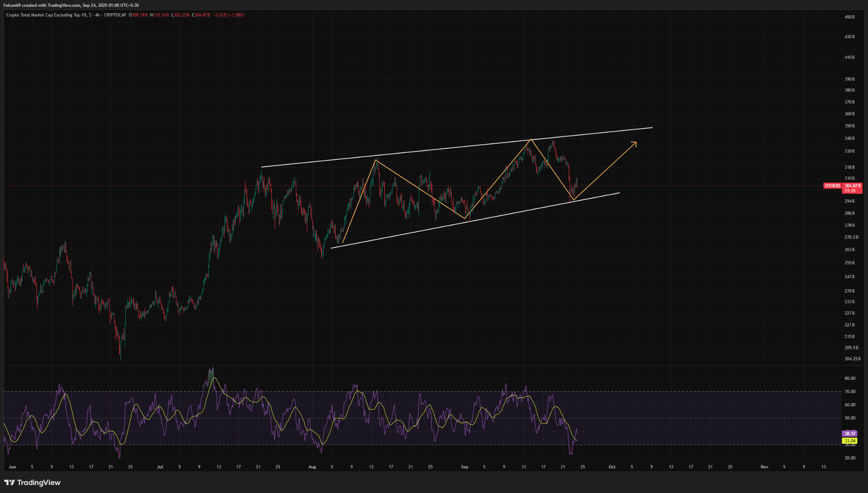This screenshot has width=868, height=493.
Task: Click the CRYPTOCAP exchange label
Action: coord(115,15)
